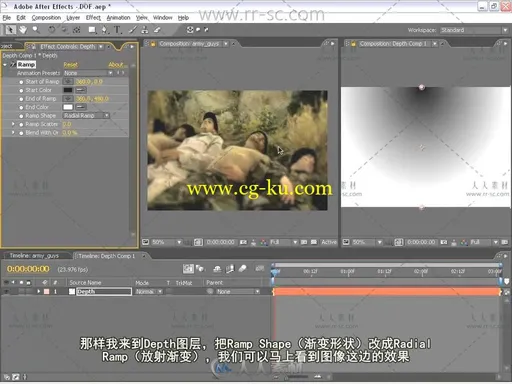
Task: Select the Clone Stamp tool
Action: tap(145, 30)
